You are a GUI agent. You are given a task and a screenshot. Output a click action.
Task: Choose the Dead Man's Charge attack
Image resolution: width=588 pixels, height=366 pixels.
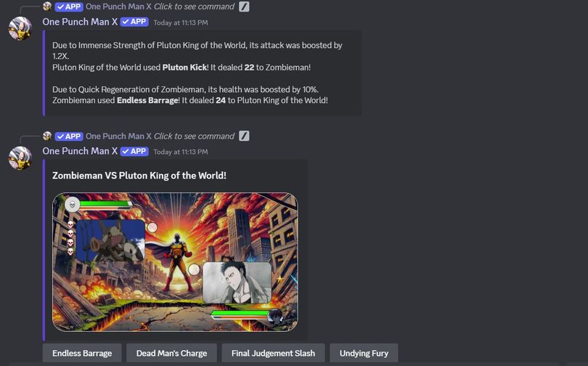pos(171,353)
